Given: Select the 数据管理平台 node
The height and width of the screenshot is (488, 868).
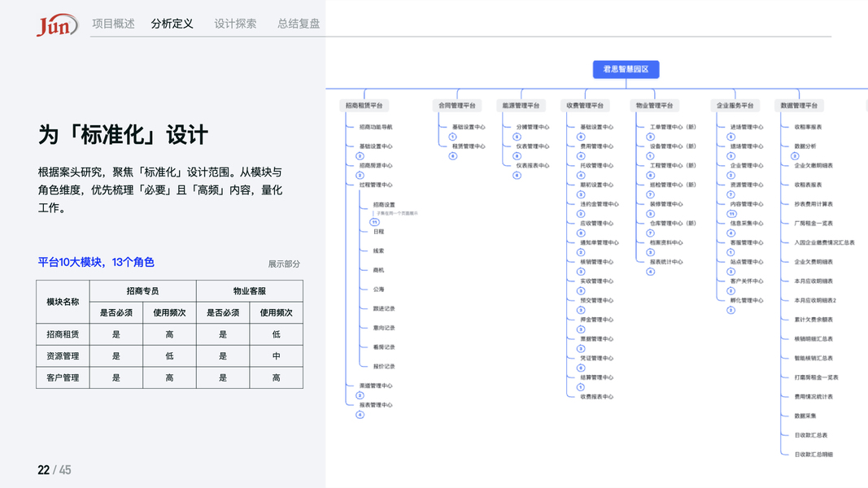Looking at the screenshot, I should (x=799, y=105).
